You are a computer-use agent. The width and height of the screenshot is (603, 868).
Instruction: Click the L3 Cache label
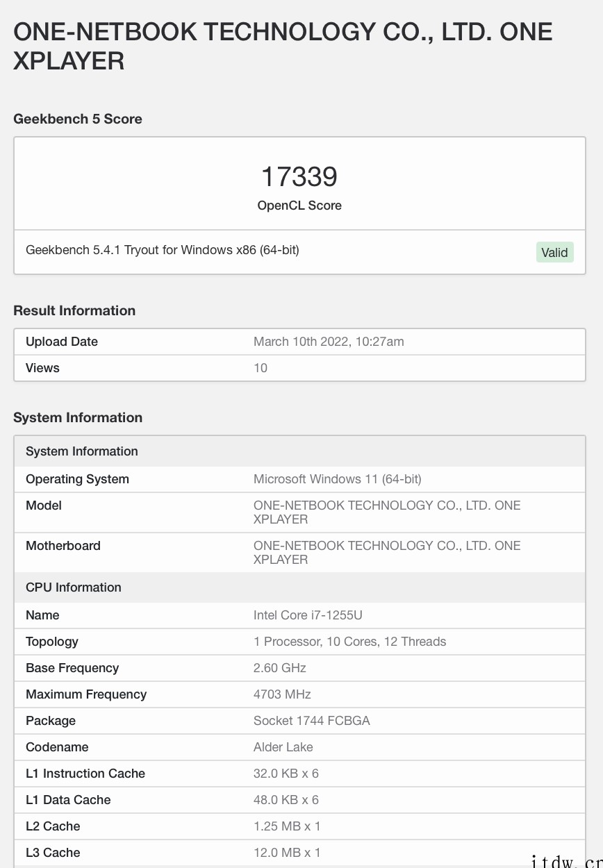(53, 853)
